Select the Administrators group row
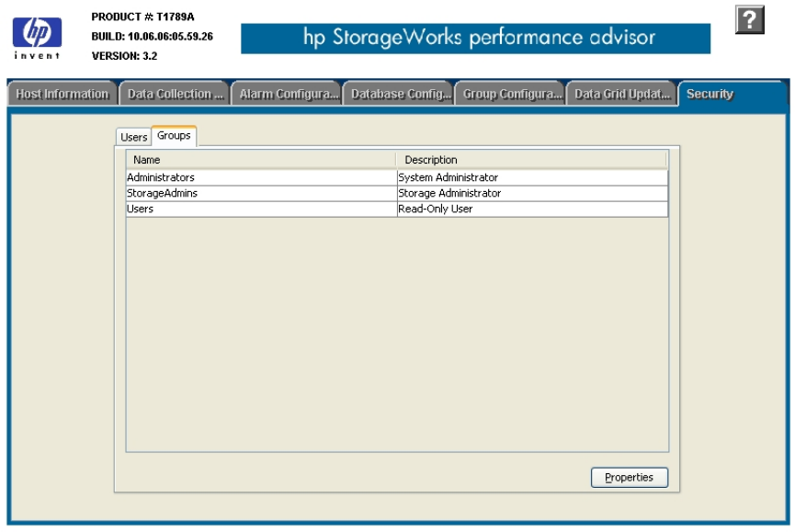This screenshot has width=795, height=532. pos(260,177)
